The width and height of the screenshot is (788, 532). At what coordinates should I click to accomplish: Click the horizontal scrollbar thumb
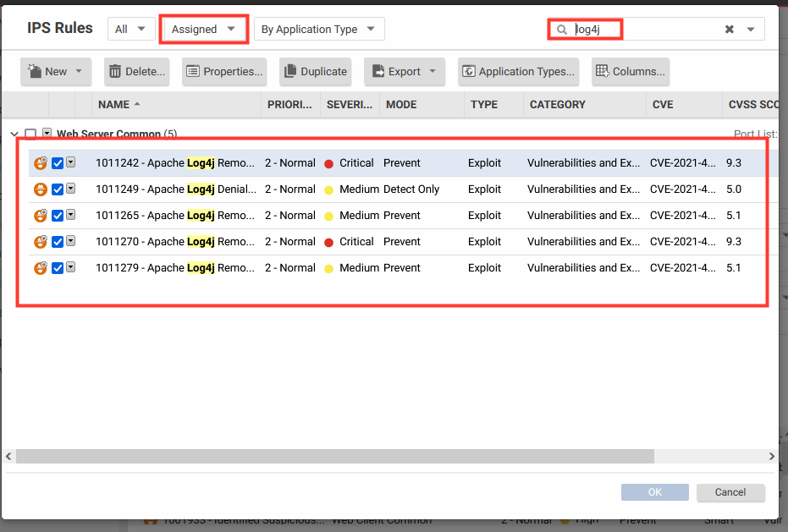click(x=334, y=456)
